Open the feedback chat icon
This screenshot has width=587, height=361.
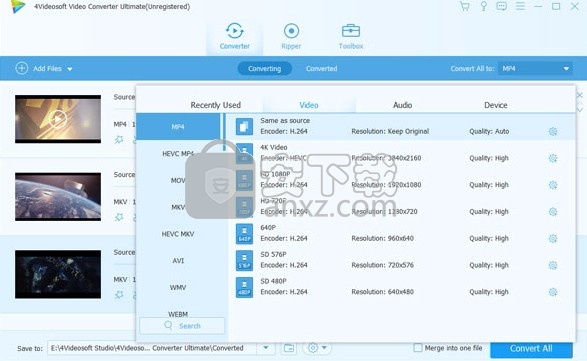[501, 6]
